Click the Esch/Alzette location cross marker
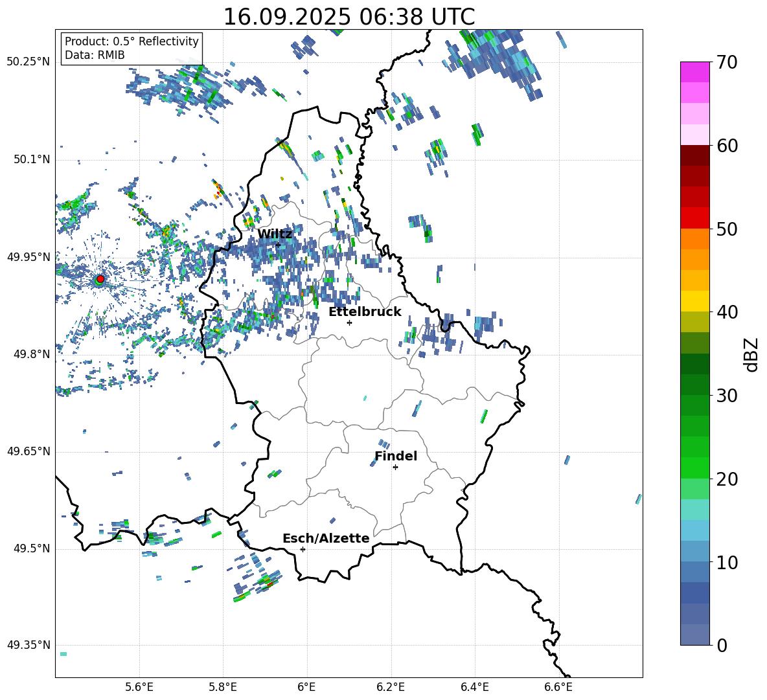 303,549
